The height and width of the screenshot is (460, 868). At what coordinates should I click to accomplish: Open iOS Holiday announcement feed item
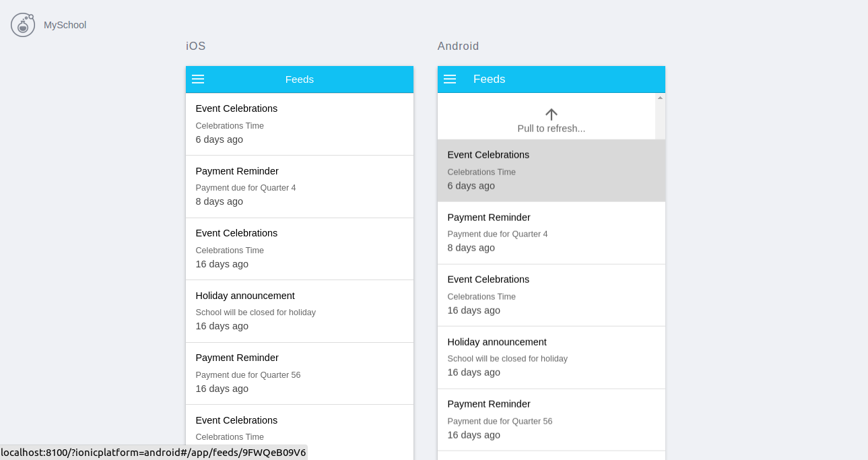[300, 311]
